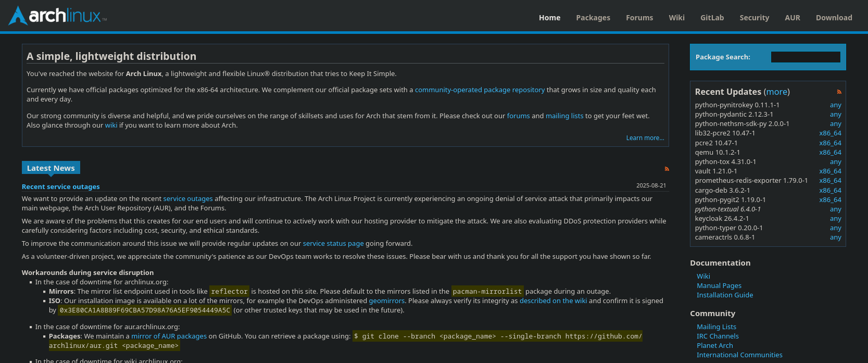Open the described on the wiki link
The width and height of the screenshot is (868, 363).
(553, 301)
